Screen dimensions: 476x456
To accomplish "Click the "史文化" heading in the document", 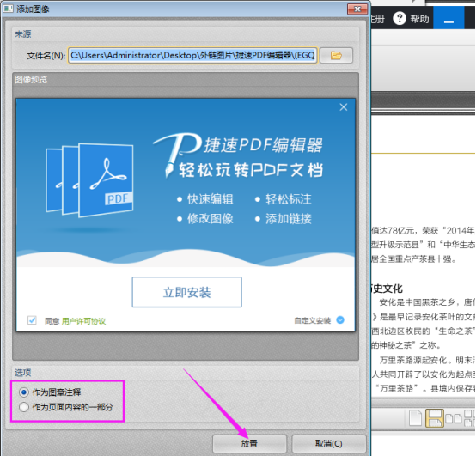I will coord(387,289).
